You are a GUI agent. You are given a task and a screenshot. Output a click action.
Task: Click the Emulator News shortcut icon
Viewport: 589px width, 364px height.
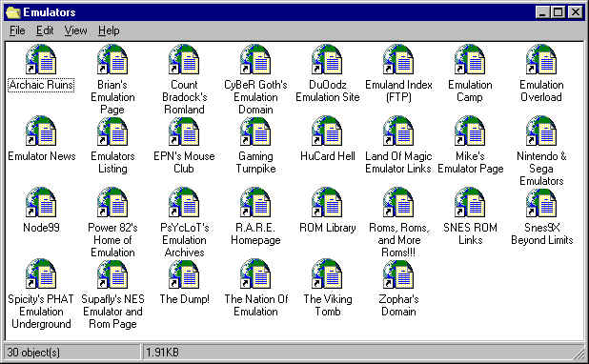coord(41,131)
